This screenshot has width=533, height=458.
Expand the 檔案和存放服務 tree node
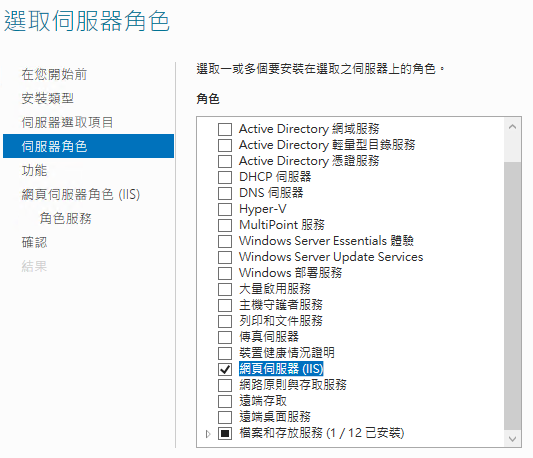tap(208, 434)
